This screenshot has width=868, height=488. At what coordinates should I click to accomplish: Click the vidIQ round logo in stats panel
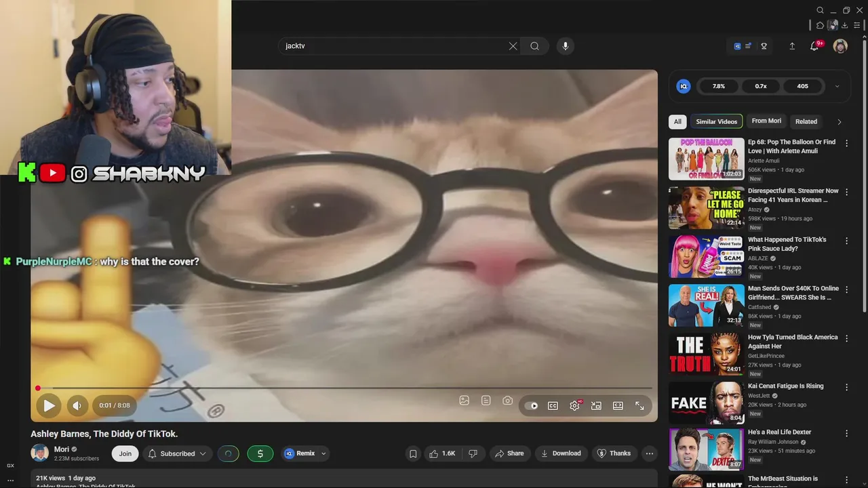coord(684,86)
